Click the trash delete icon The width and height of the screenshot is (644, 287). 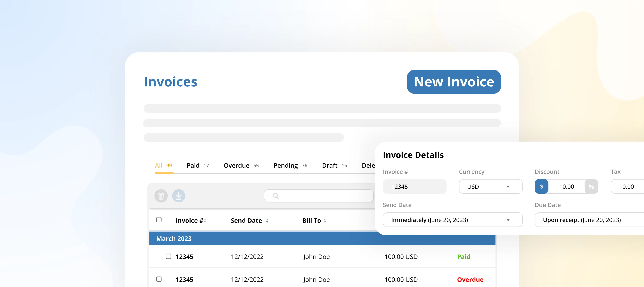(x=161, y=196)
